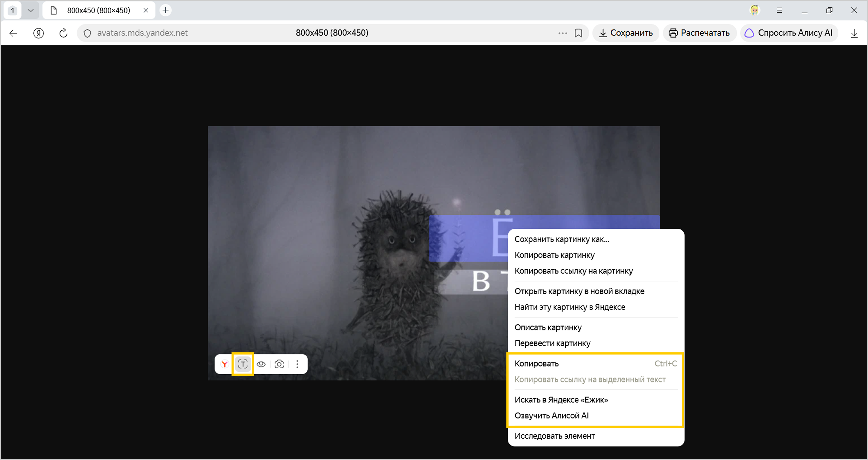This screenshot has width=868, height=460.
Task: Go back using the back arrow
Action: coord(14,33)
